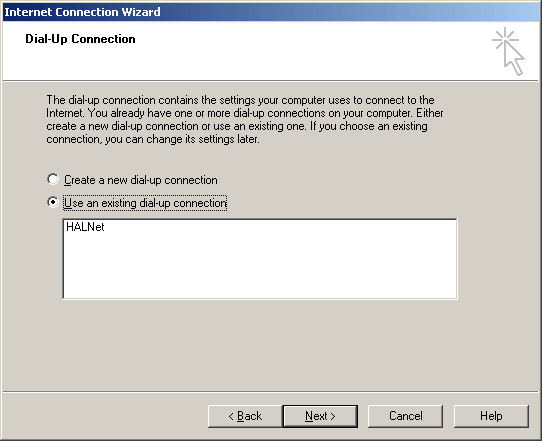Cancel the Internet Connection Wizard
Screen dimensions: 542x441
click(405, 416)
